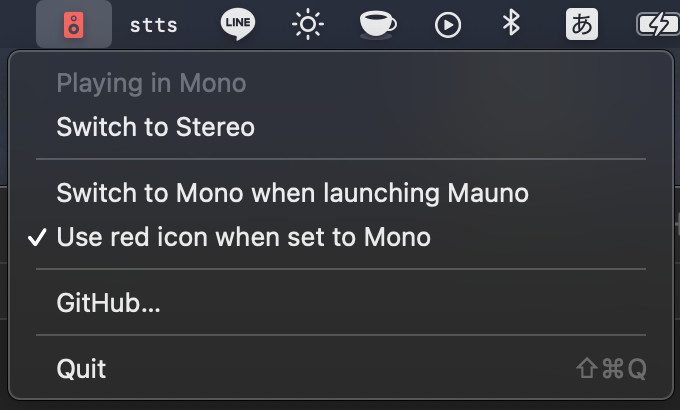The width and height of the screenshot is (680, 410).
Task: Open the GitHub... link
Action: point(341,303)
